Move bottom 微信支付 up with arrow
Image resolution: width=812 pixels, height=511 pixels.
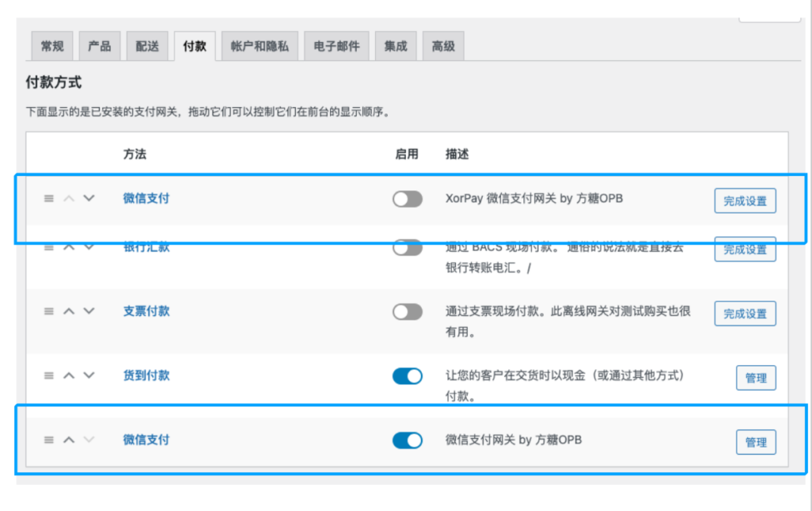tap(69, 440)
